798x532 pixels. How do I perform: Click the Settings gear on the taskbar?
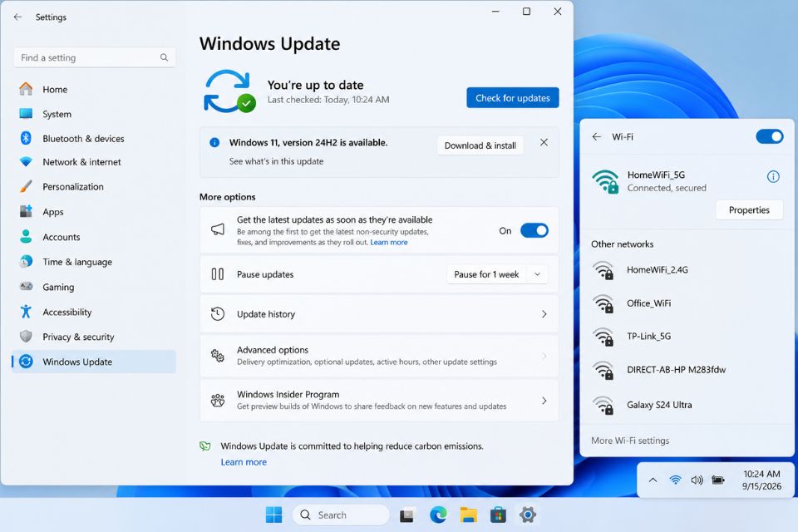point(528,515)
